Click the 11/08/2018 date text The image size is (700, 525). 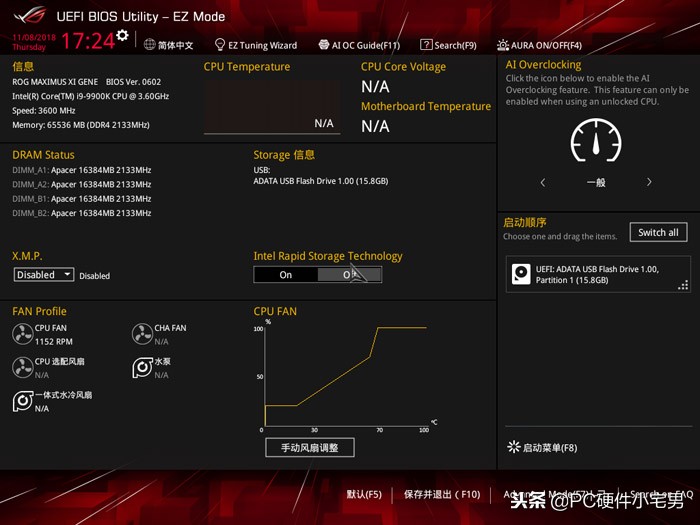pyautogui.click(x=34, y=38)
